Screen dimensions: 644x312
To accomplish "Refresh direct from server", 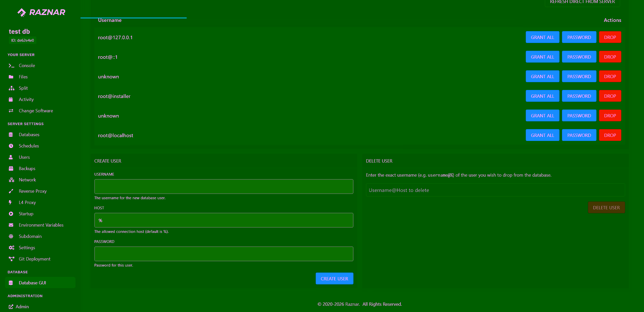I will [582, 2].
